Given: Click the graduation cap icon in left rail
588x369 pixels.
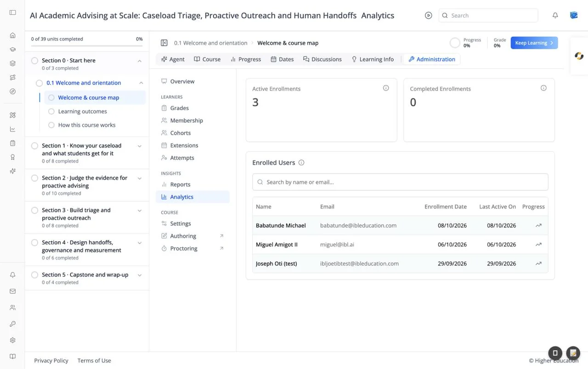Looking at the screenshot, I should (12, 50).
